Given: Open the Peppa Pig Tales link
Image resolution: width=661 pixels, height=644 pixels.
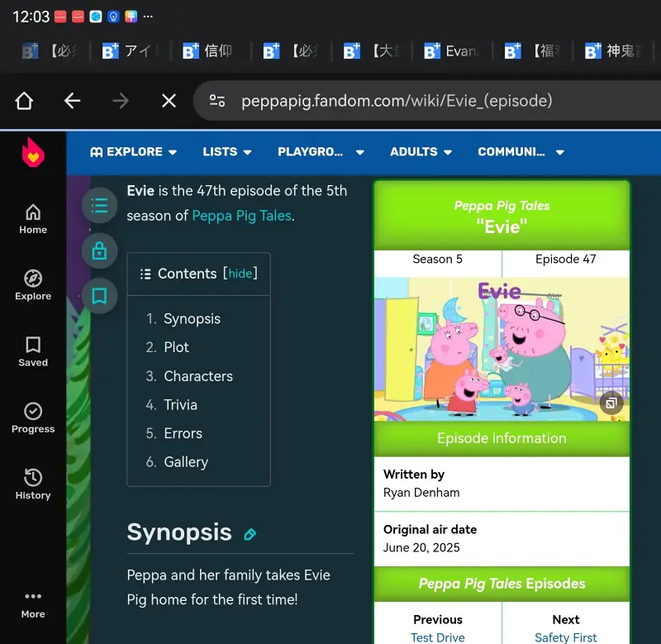Looking at the screenshot, I should 241,216.
